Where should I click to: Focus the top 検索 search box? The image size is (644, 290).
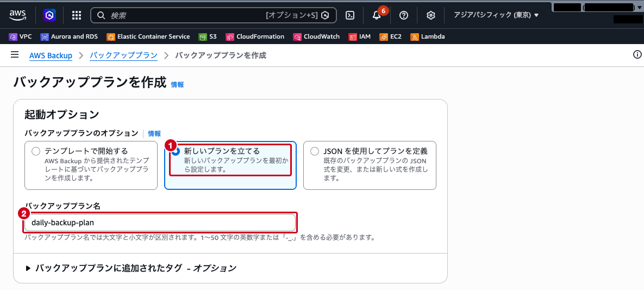click(x=213, y=15)
